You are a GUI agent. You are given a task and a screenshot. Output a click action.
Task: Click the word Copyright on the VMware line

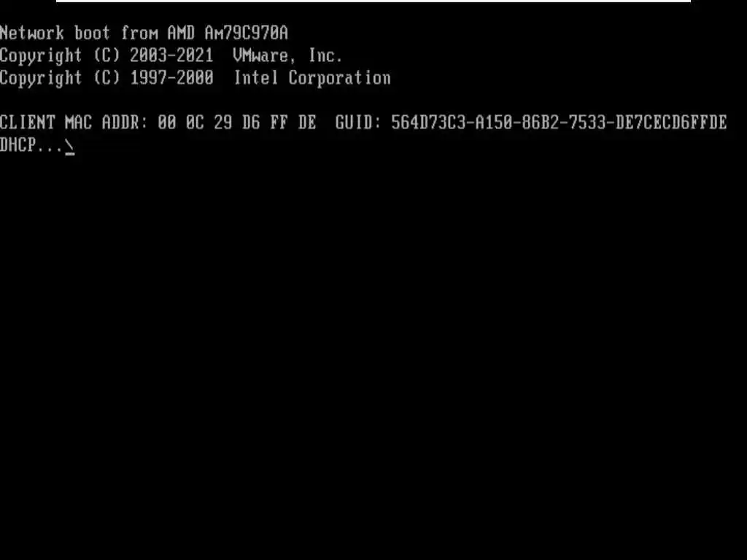click(x=41, y=56)
